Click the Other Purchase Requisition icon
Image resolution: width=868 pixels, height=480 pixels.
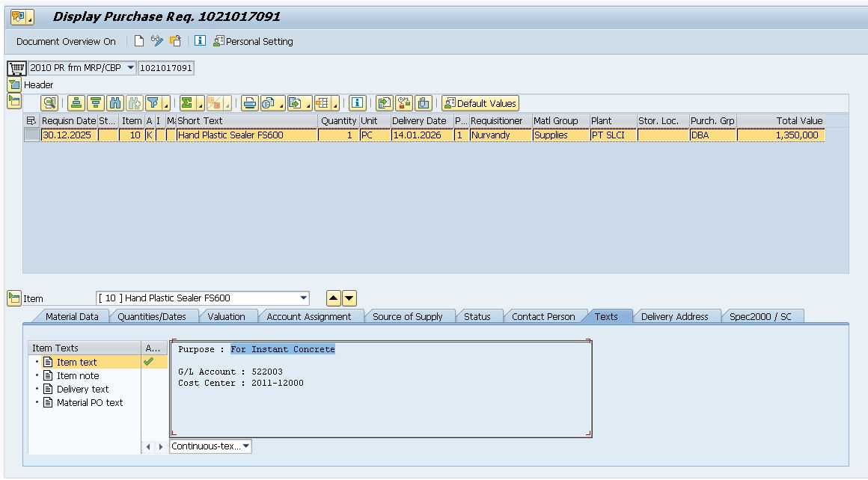click(175, 41)
